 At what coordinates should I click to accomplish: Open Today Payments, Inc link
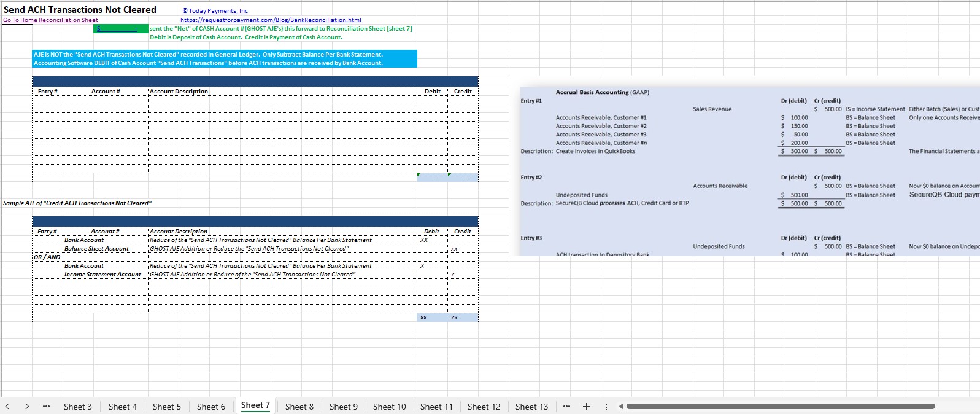point(215,11)
